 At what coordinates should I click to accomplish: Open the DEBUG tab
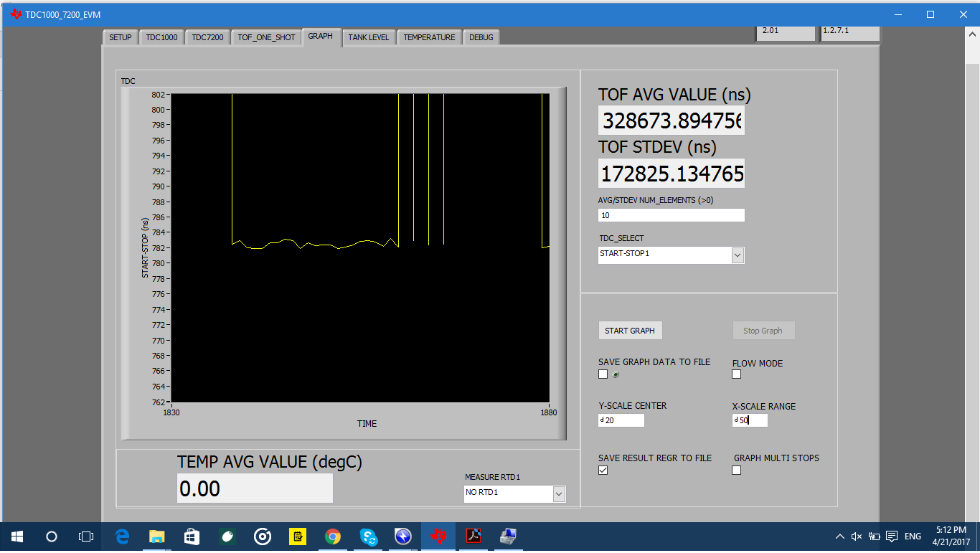pyautogui.click(x=481, y=37)
